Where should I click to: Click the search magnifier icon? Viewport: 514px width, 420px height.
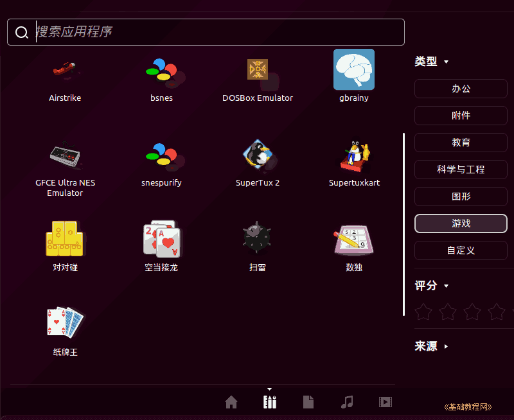22,33
